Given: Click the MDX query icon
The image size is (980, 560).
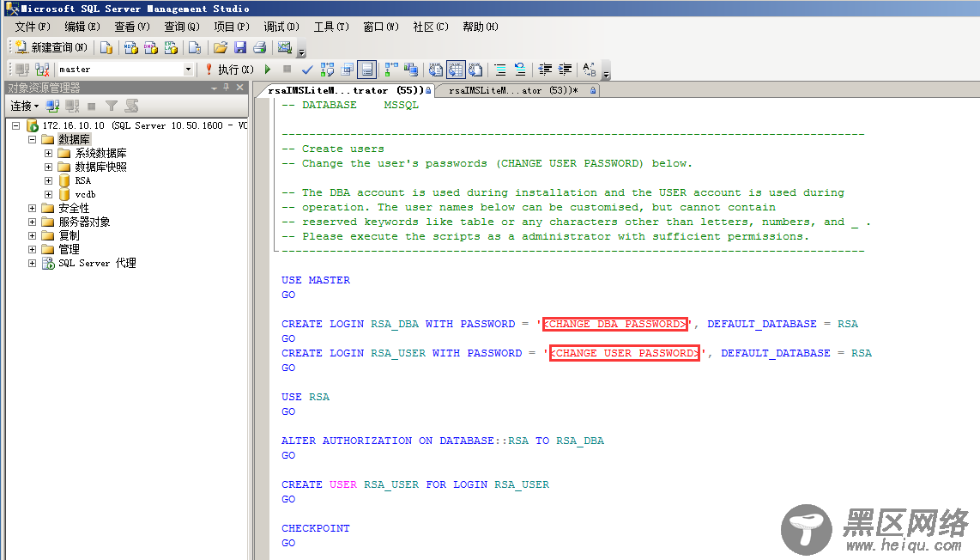Looking at the screenshot, I should point(130,47).
